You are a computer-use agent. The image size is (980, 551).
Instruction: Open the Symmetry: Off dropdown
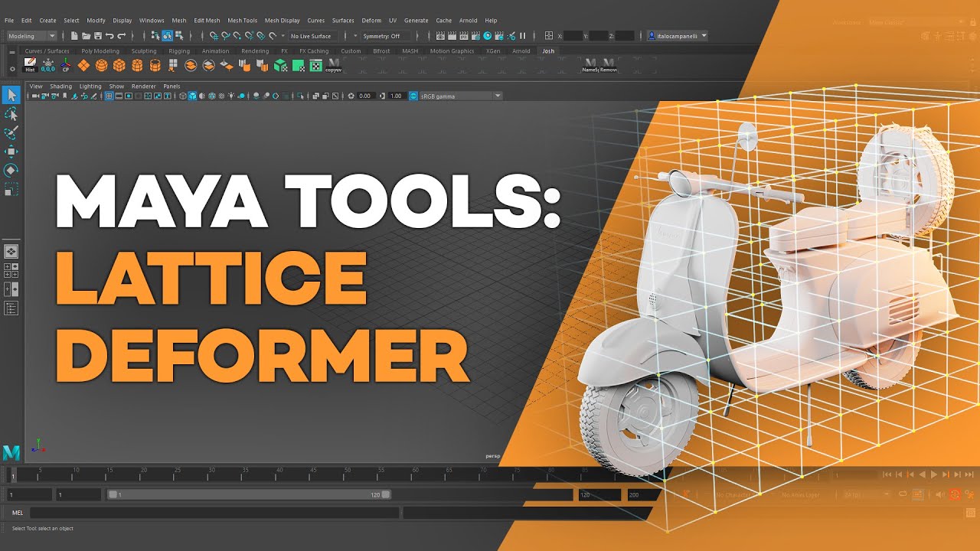pos(385,36)
